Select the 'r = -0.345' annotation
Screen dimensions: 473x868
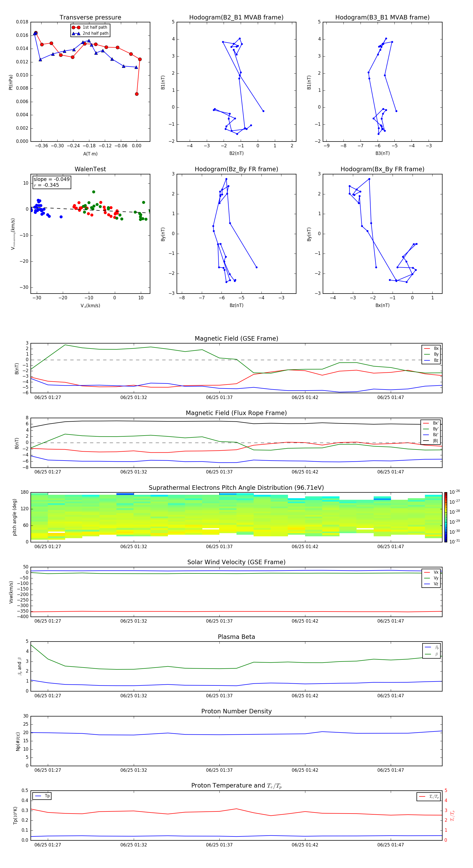point(47,185)
